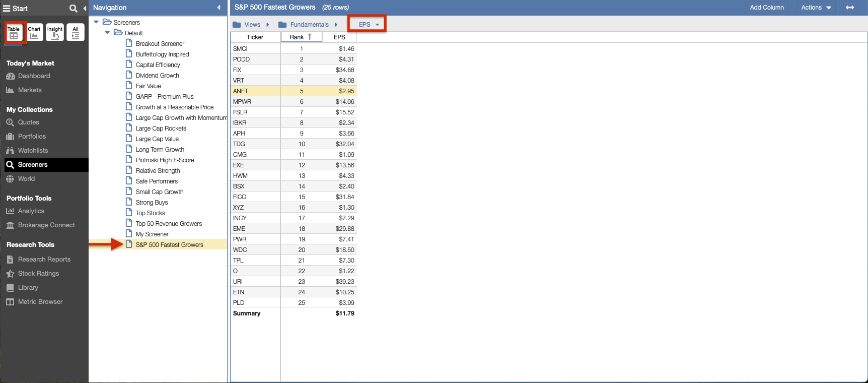Screen dimensions: 868x383
Task: Click the Summary EPS value $11.79
Action: click(345, 313)
